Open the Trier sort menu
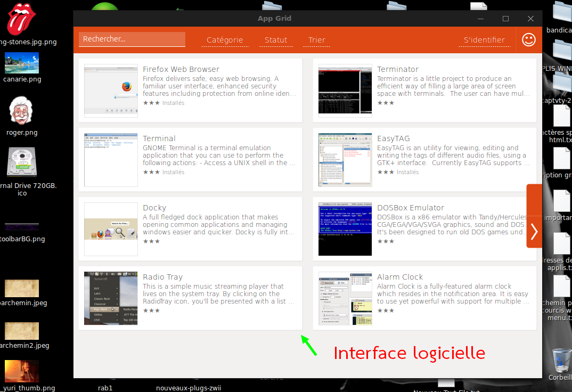Screen dimensions: 572x392 (x=316, y=40)
